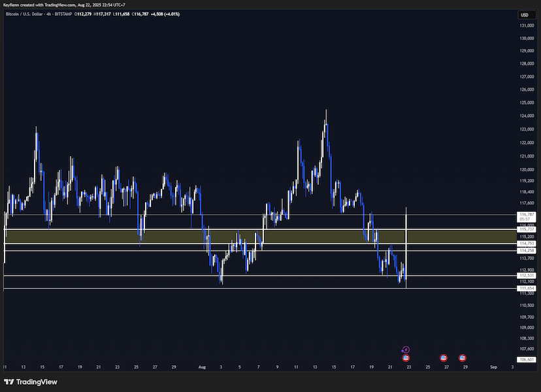
Task: Click the 106,601 price label on axis
Action: click(527, 359)
